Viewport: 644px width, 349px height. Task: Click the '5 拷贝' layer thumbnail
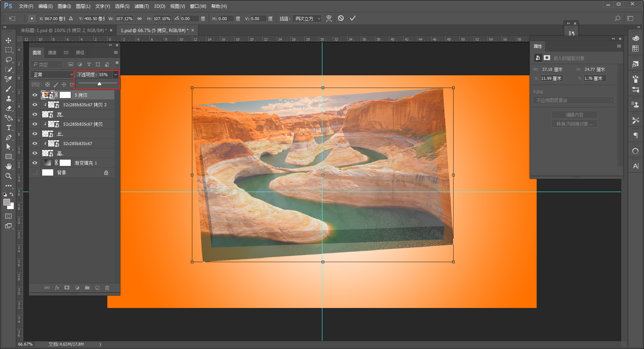tap(47, 95)
